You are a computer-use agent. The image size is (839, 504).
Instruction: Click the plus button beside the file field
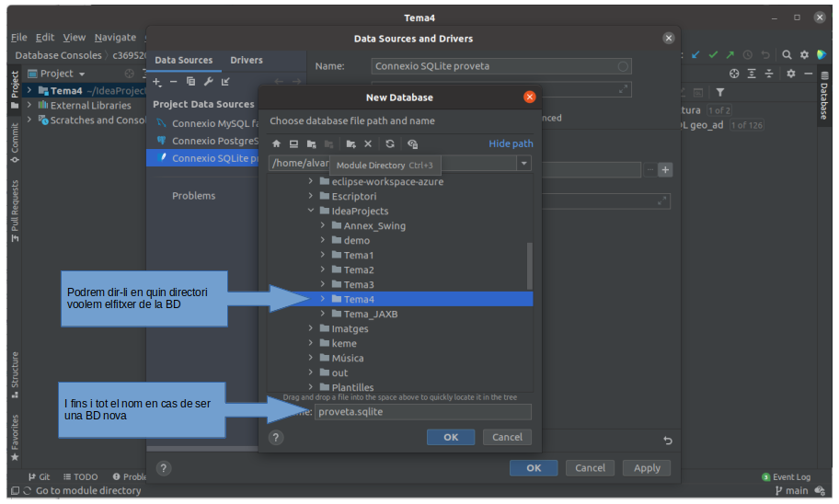(665, 169)
